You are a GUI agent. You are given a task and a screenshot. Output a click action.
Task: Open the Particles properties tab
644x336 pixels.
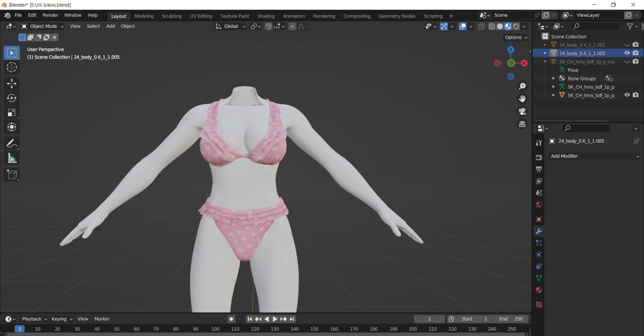pyautogui.click(x=539, y=243)
